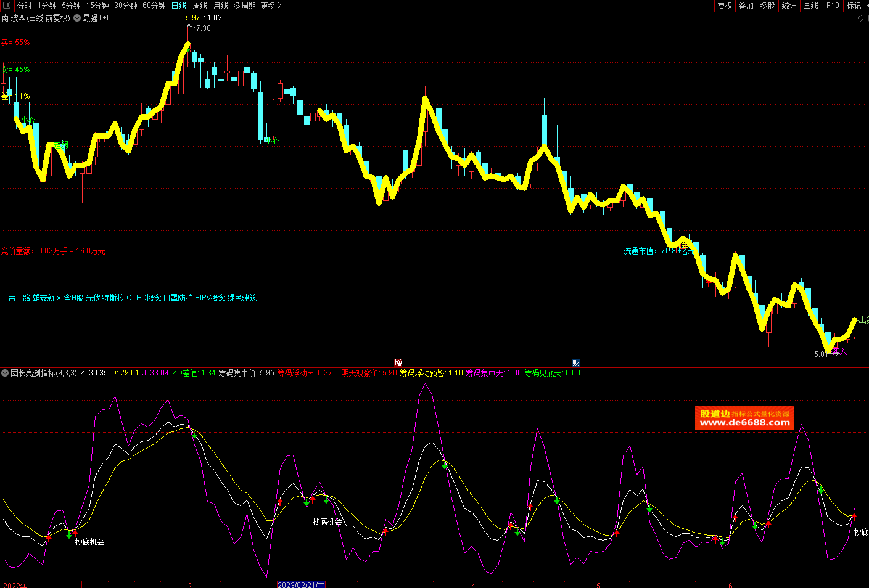The height and width of the screenshot is (588, 869).
Task: Switch to 分时 intraday chart
Action: pos(24,6)
